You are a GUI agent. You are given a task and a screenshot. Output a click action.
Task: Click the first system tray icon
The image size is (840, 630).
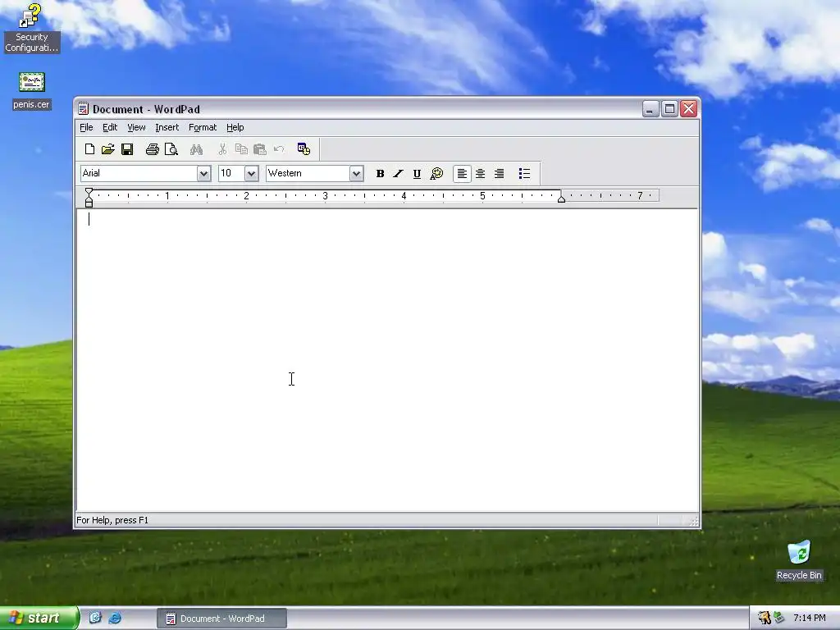[765, 619]
